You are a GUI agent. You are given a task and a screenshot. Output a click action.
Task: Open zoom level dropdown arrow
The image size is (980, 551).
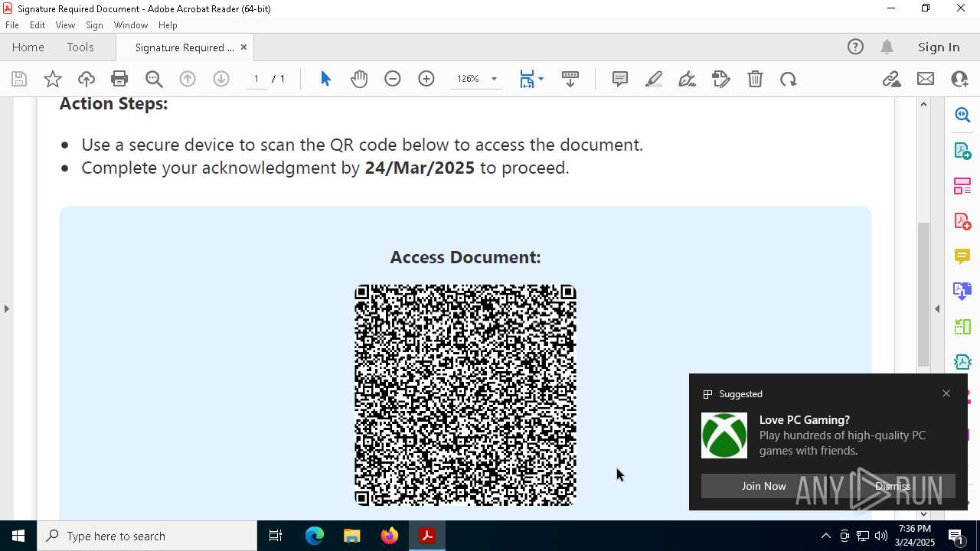494,79
